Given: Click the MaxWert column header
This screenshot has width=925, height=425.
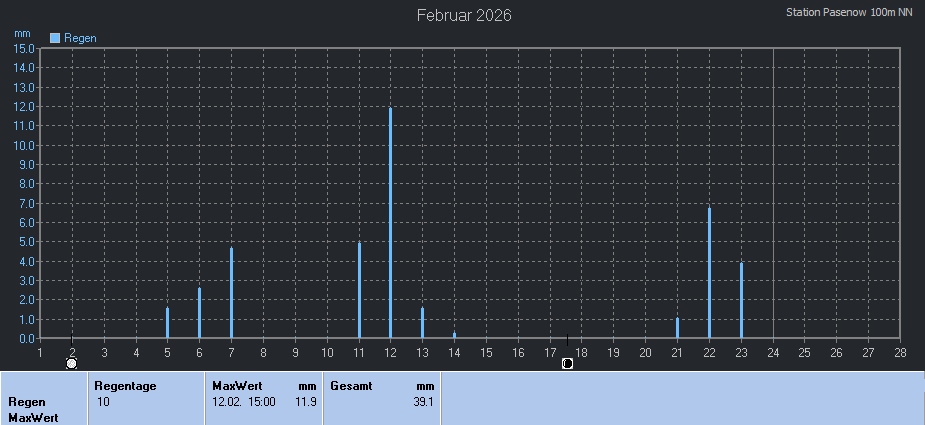Looking at the screenshot, I should pyautogui.click(x=236, y=385).
